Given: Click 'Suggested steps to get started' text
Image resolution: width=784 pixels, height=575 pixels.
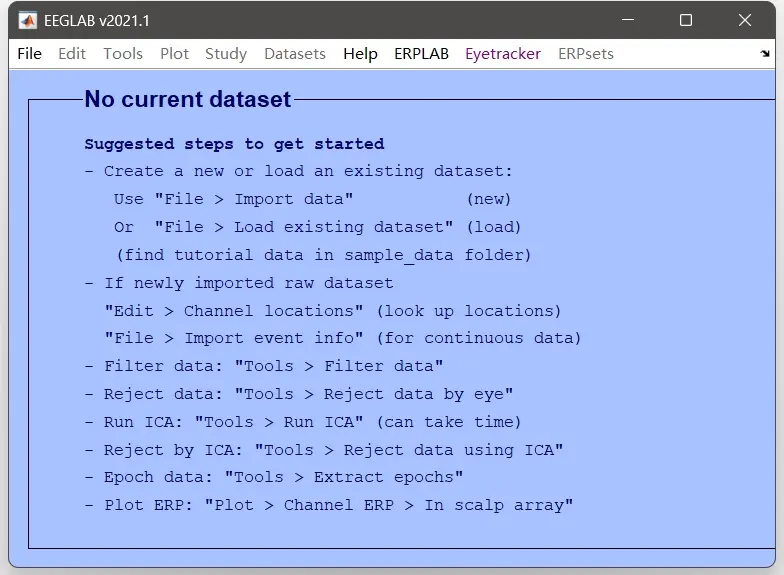Looking at the screenshot, I should (234, 144).
